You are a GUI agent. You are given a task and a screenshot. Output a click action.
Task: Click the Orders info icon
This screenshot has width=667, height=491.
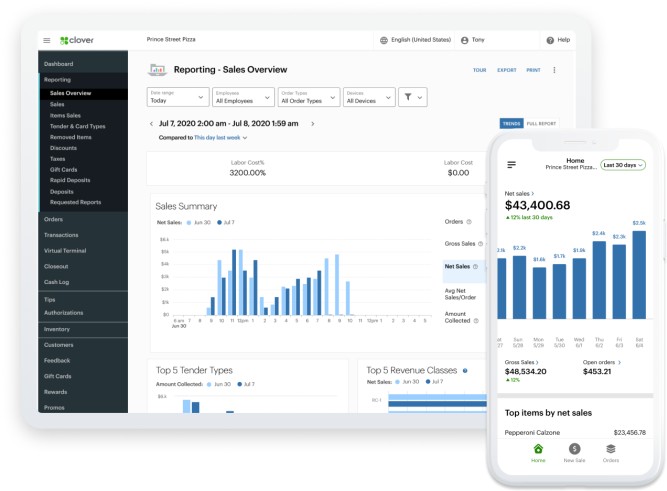point(469,222)
